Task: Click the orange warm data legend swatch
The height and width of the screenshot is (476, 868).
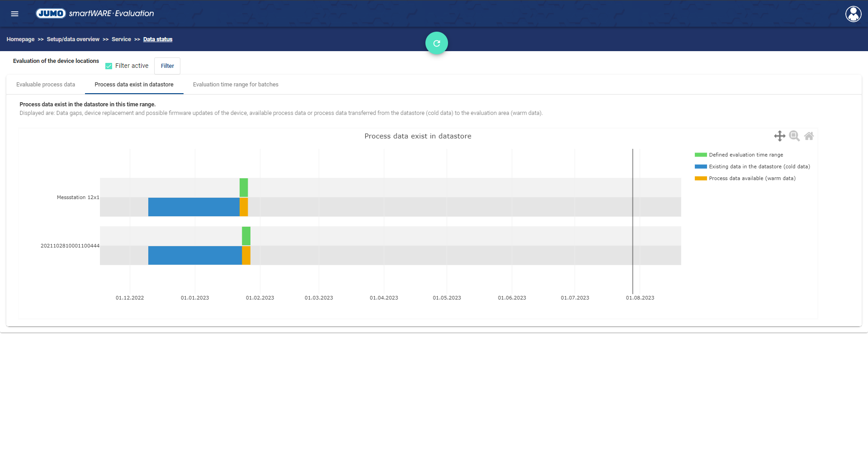Action: tap(701, 178)
